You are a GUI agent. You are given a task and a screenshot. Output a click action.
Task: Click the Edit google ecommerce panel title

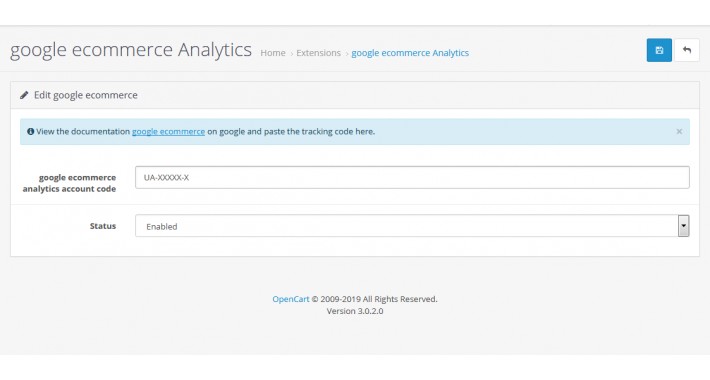pos(86,95)
